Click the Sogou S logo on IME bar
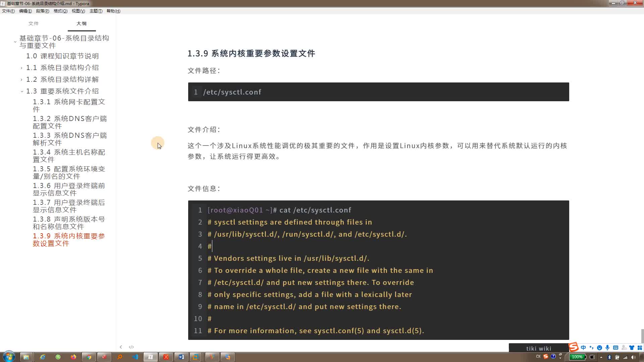The width and height of the screenshot is (644, 362). [x=574, y=347]
